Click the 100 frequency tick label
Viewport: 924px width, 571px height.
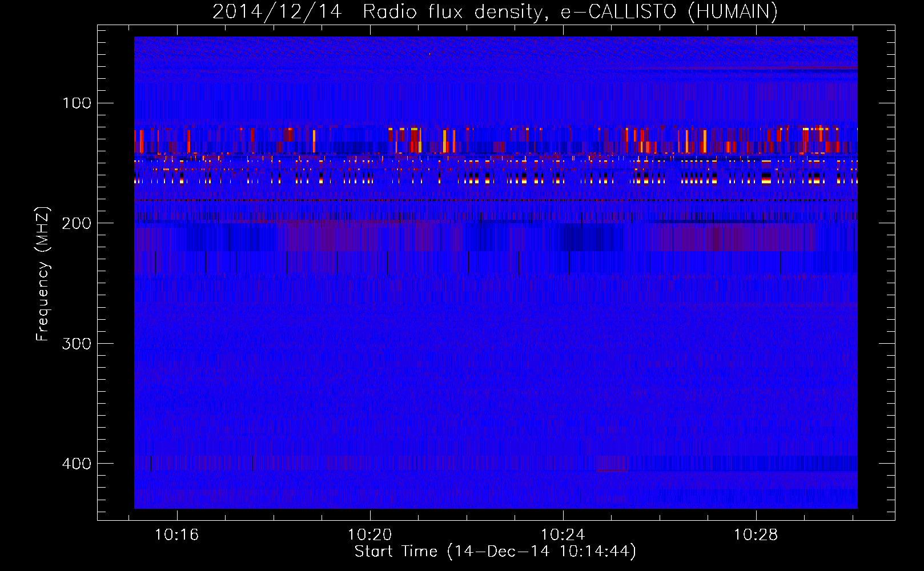tap(77, 103)
